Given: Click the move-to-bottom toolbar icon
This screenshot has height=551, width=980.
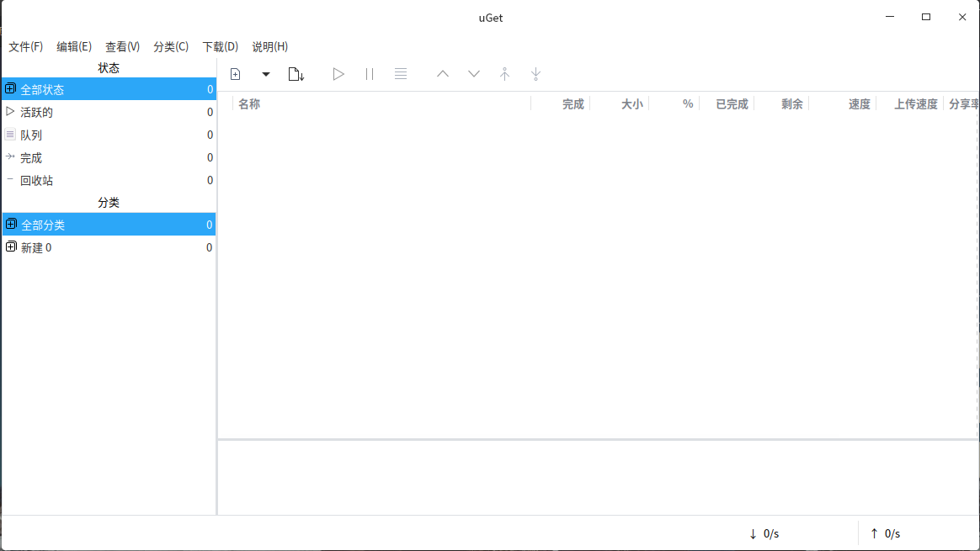Looking at the screenshot, I should 535,74.
